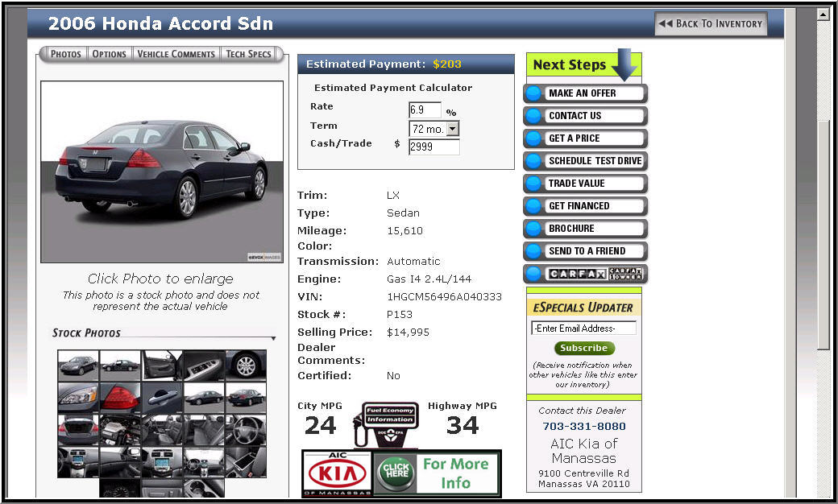Click the page scrollbar up arrow
Screen dimensions: 838x504
point(823,14)
